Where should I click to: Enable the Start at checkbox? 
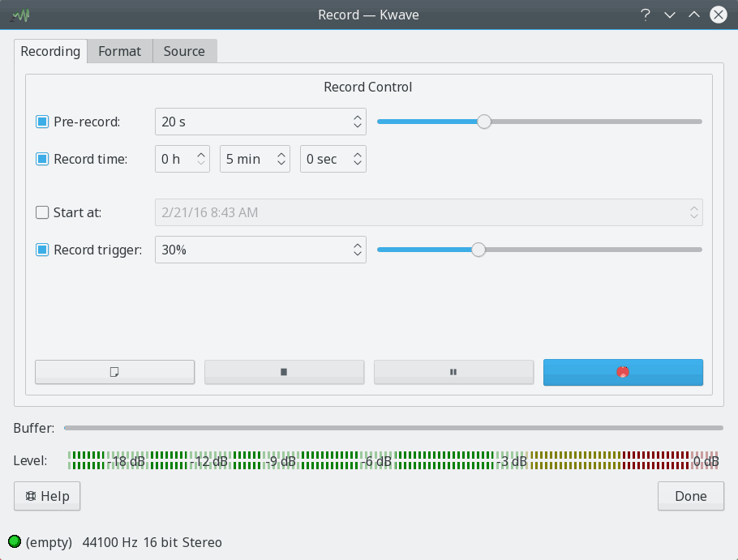pos(42,212)
